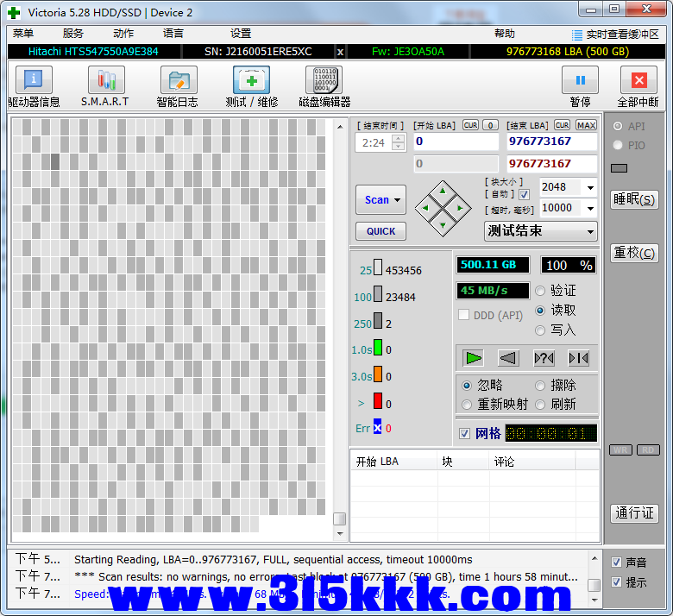This screenshot has width=673, height=616.
Task: Click the start LBA input field
Action: pyautogui.click(x=456, y=141)
